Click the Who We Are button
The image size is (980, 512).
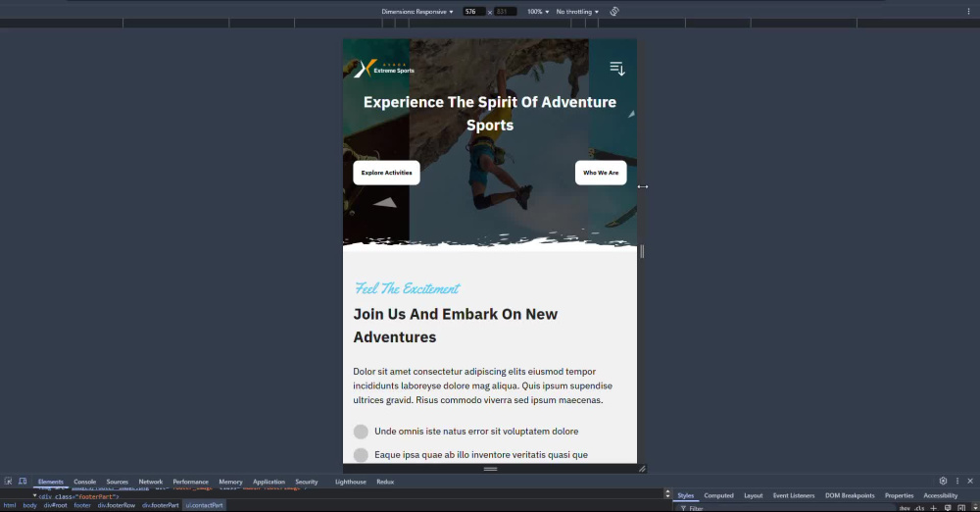(x=601, y=173)
